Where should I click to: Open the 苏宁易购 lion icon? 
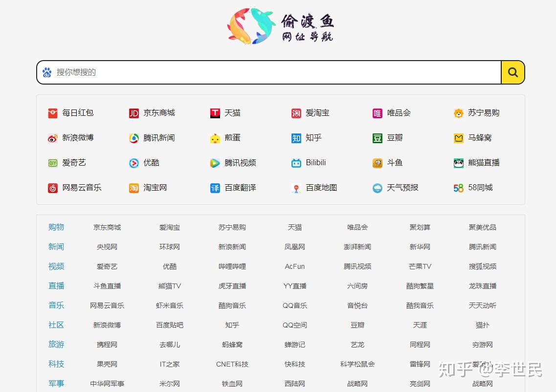pyautogui.click(x=459, y=113)
